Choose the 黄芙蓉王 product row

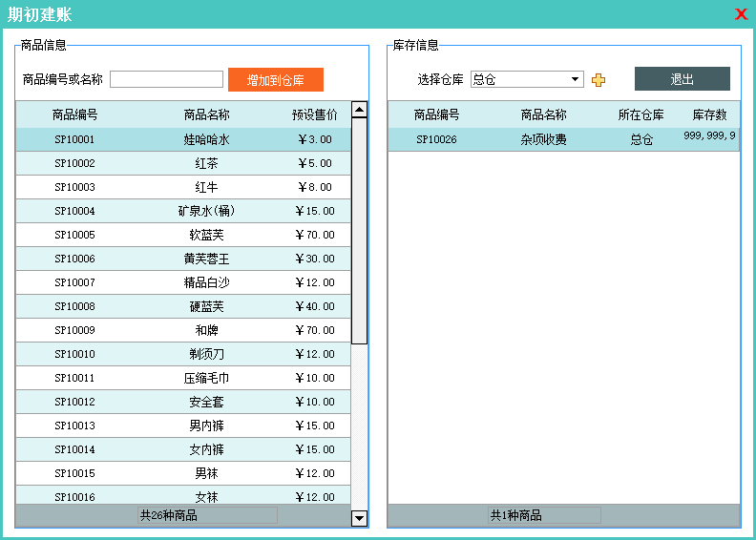pyautogui.click(x=206, y=259)
